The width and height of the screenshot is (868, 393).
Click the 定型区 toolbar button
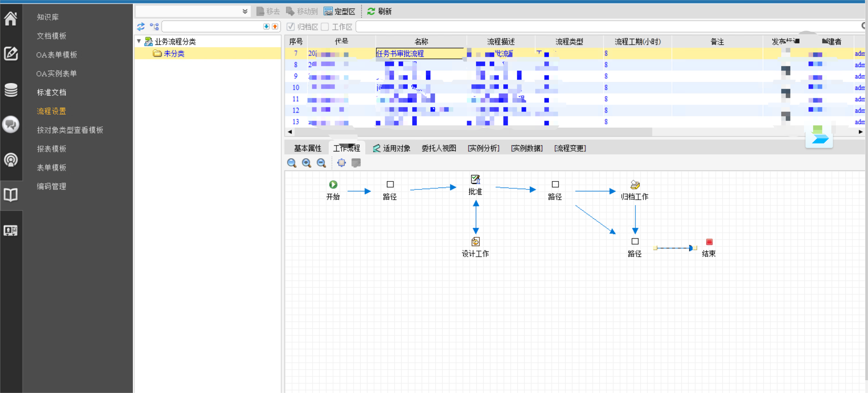click(339, 11)
